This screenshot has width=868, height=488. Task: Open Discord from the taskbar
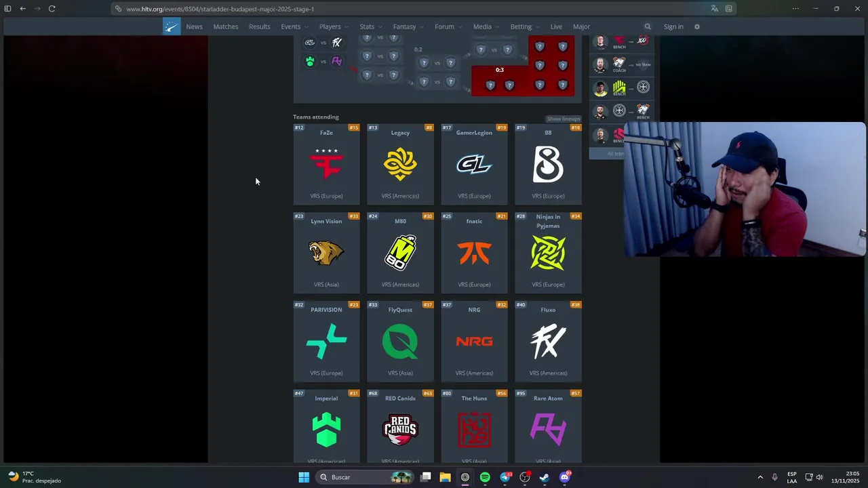coord(565,477)
